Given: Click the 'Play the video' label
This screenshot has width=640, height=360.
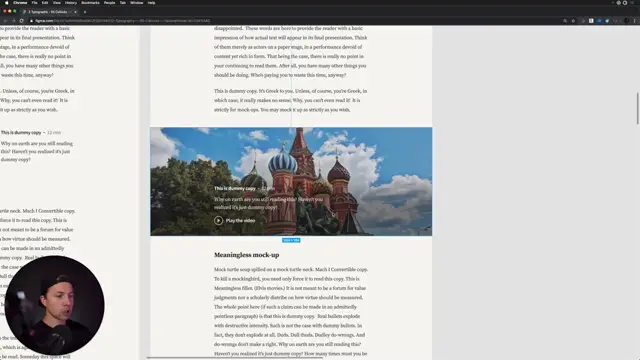Looking at the screenshot, I should point(240,220).
